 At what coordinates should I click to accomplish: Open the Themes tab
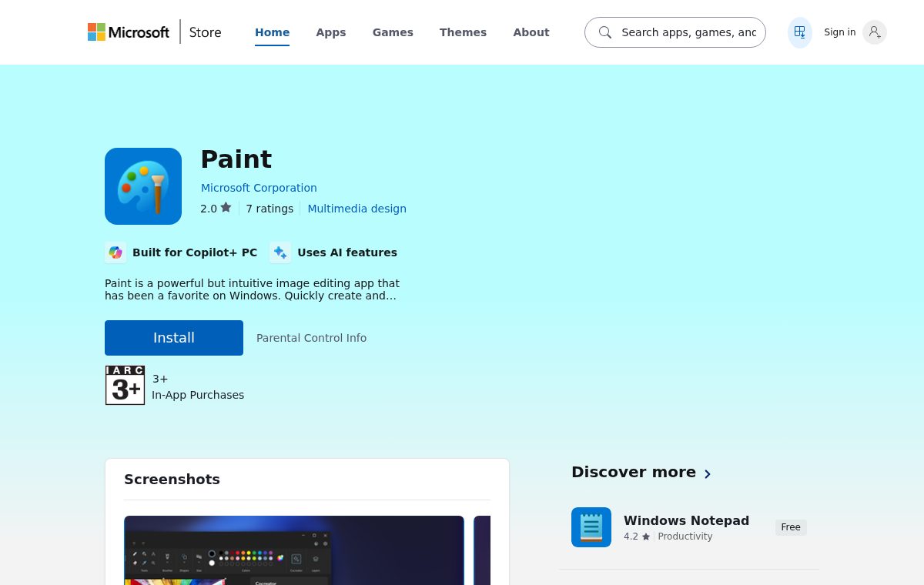463,32
